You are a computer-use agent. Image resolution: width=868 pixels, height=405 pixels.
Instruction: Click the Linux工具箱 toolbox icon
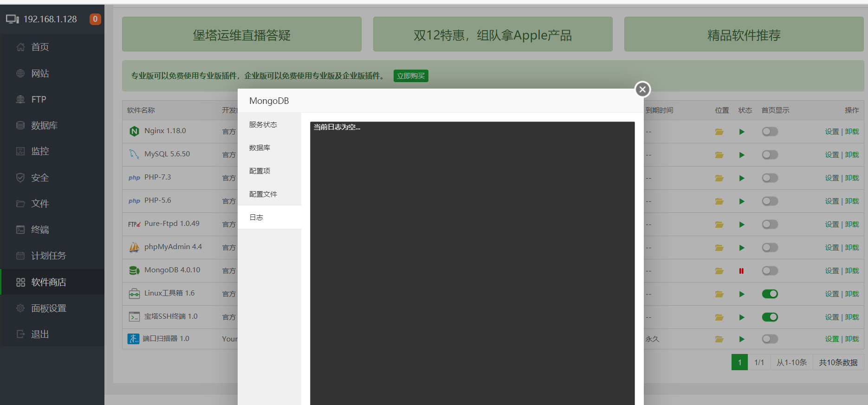point(134,294)
